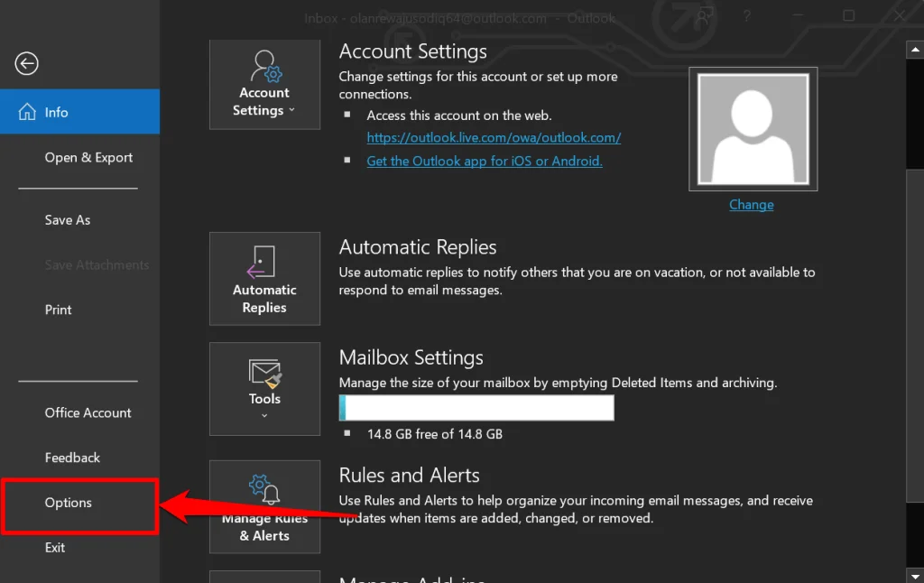Expand the Tools dropdown chevron

(264, 415)
